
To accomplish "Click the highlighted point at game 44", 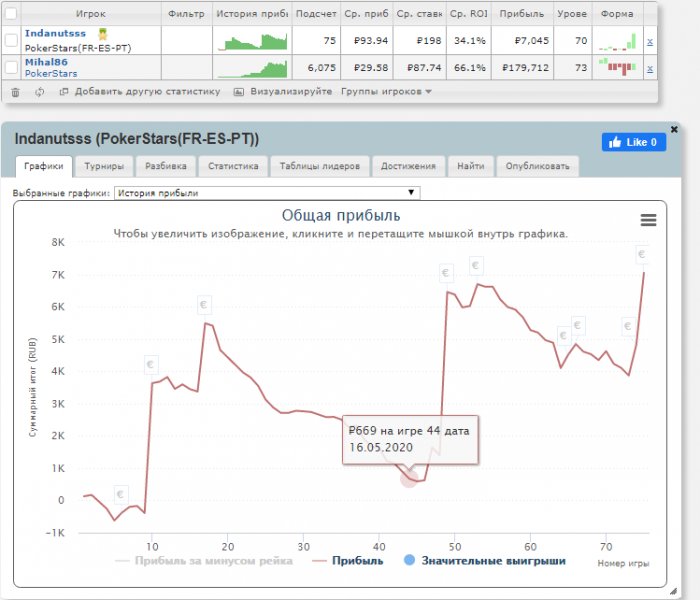I will [409, 479].
